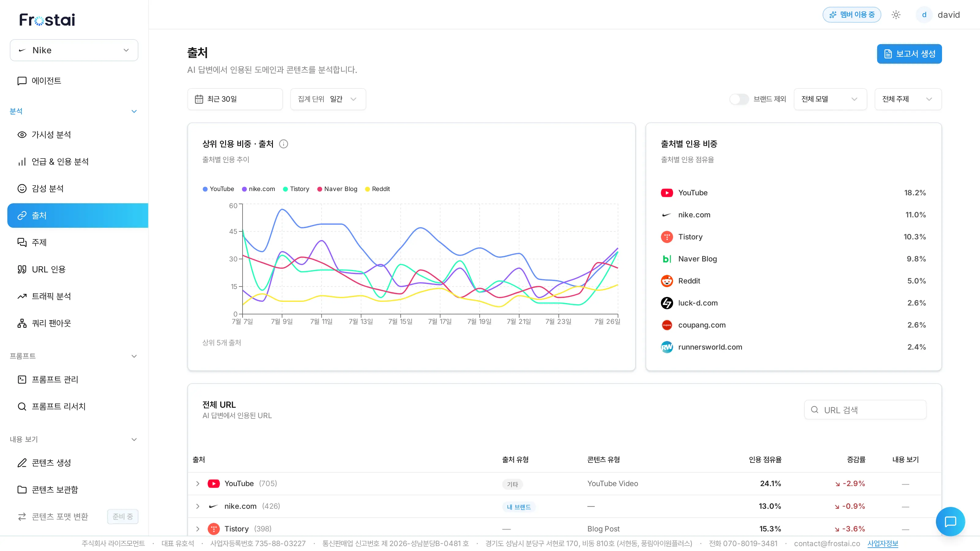Screen dimensions: 980x551
Task: Click the YouTube icon in the URL table
Action: click(213, 484)
